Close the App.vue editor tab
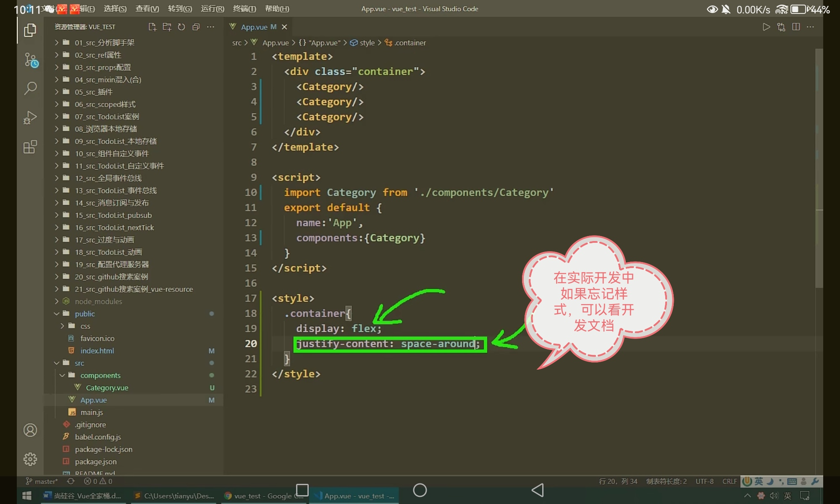Viewport: 840px width, 504px height. tap(284, 27)
